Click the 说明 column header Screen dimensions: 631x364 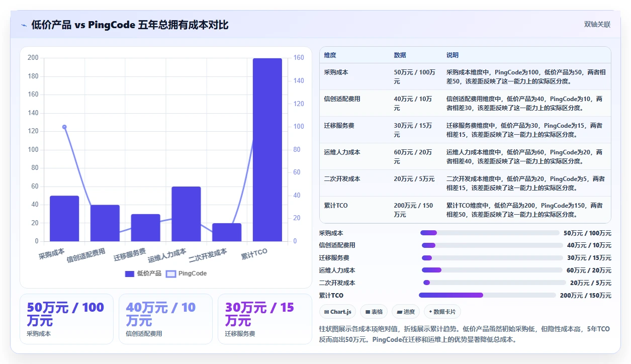point(453,55)
